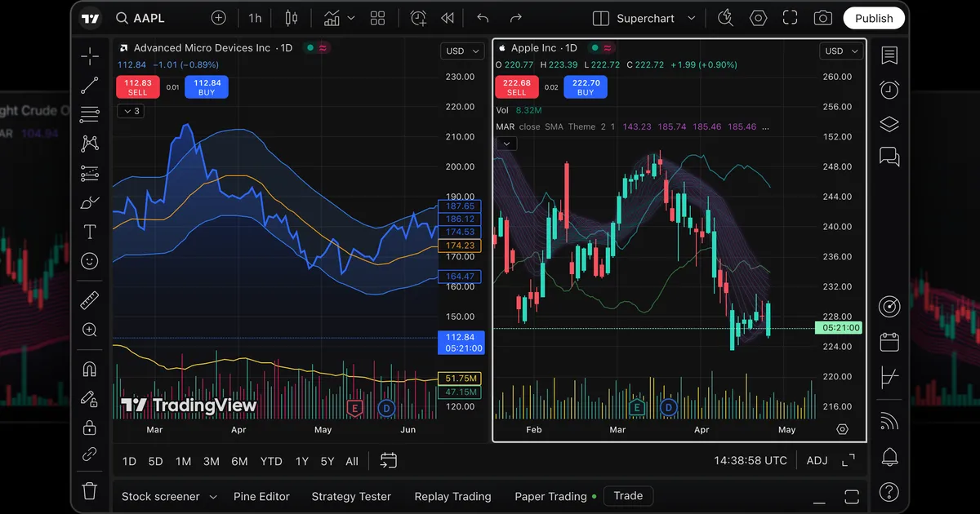Take a chart snapshot with the camera
980x514 pixels.
coord(822,18)
